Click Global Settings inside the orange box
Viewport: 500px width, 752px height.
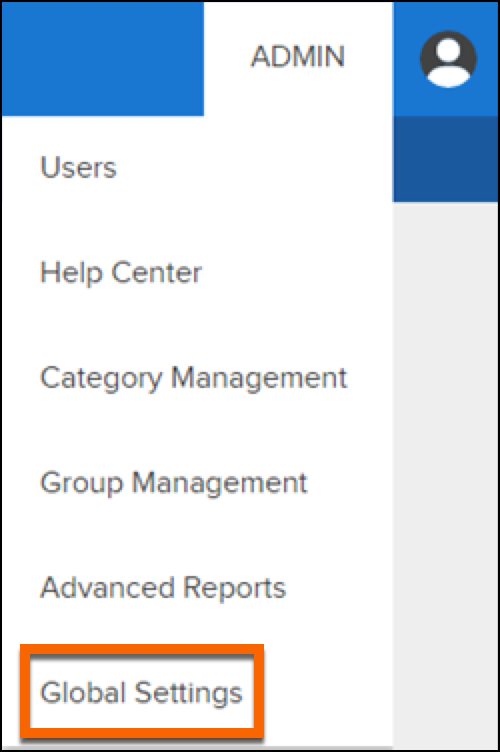click(x=141, y=693)
